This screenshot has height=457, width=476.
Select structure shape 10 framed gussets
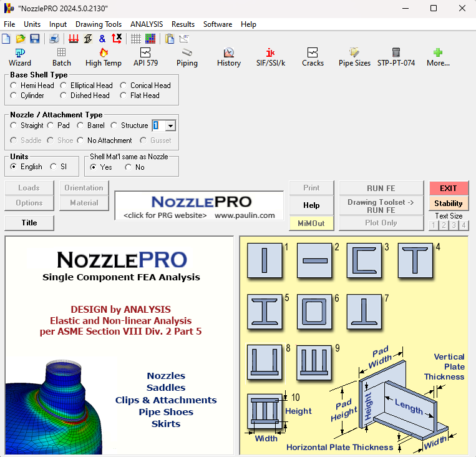[x=265, y=411]
